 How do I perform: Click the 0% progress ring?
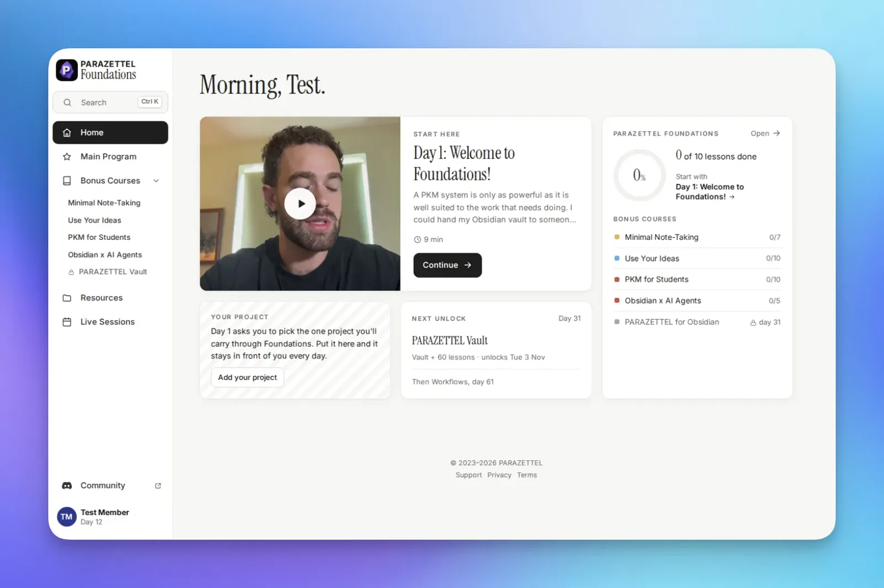point(639,176)
